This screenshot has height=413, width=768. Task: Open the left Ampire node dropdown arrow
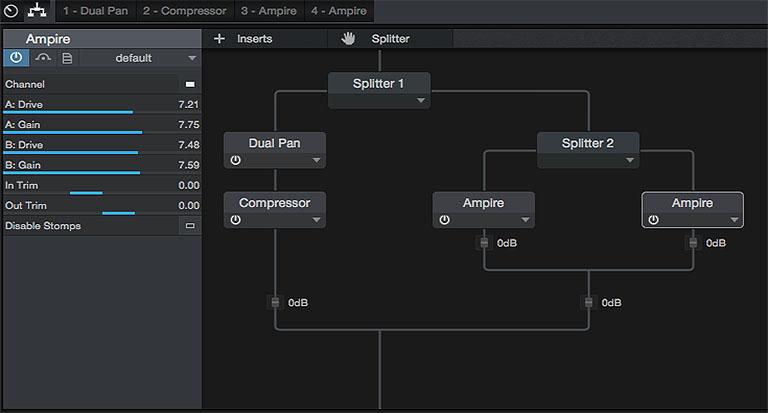[526, 220]
